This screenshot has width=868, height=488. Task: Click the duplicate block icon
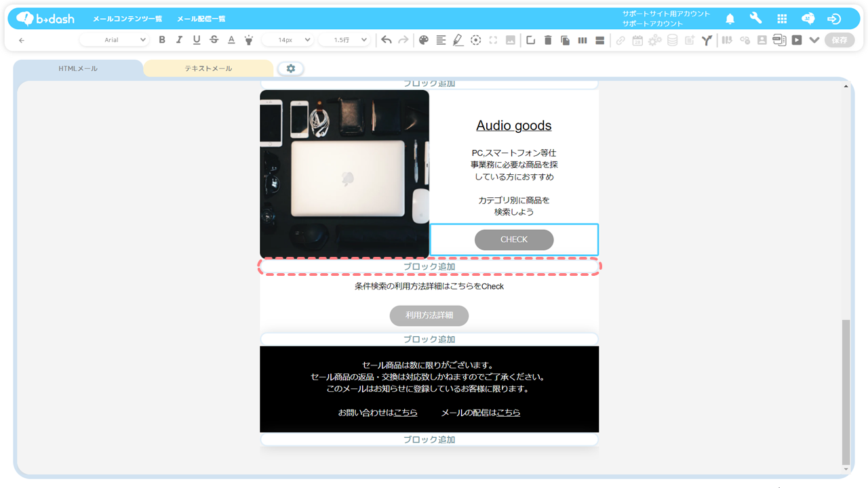pos(565,40)
